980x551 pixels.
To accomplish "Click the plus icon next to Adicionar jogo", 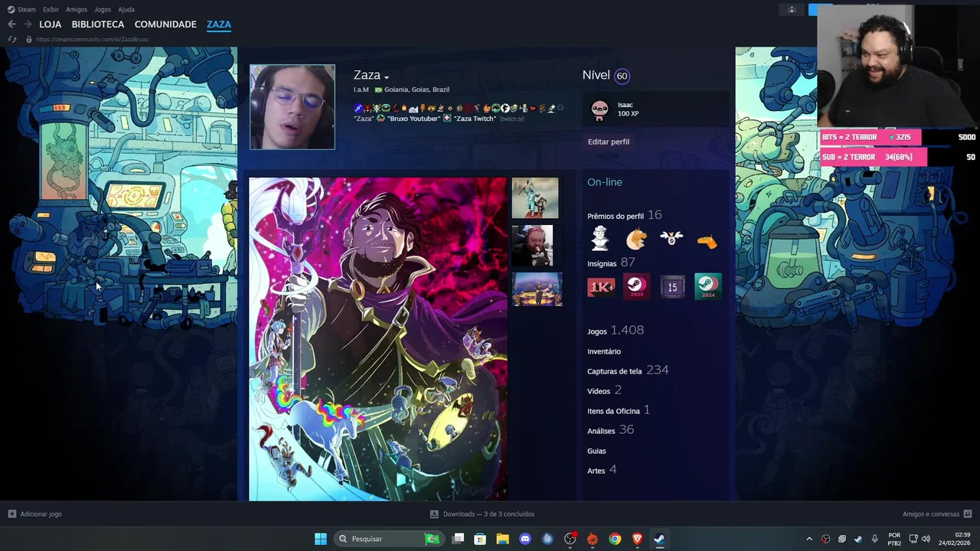I will tap(11, 514).
